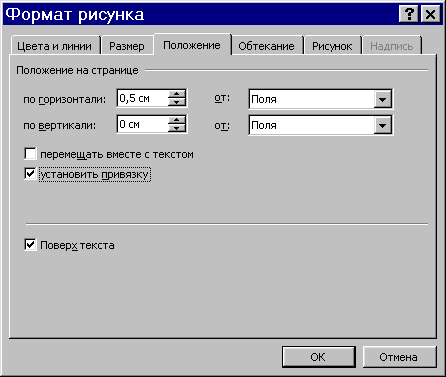Open vertical от: Поля dropdown arrow

point(382,125)
